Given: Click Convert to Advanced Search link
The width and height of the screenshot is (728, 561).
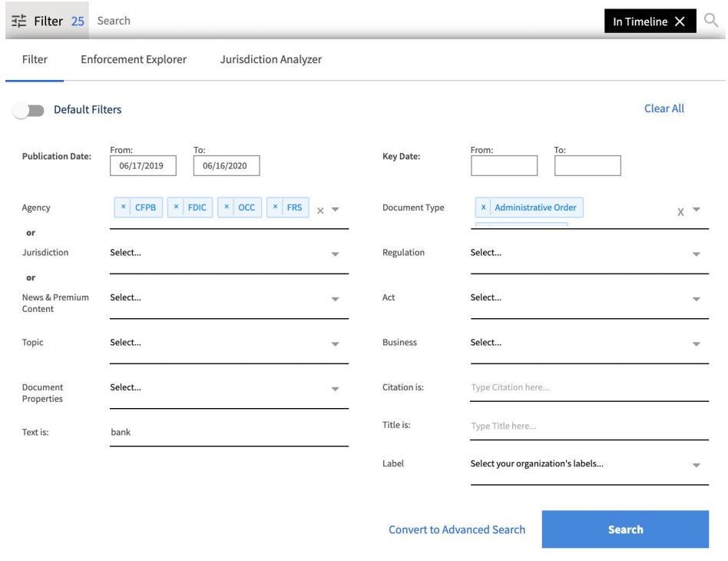Looking at the screenshot, I should pos(457,529).
